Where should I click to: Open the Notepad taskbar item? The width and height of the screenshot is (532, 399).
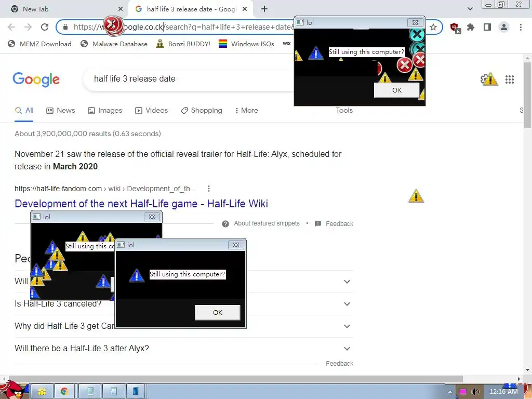90,392
